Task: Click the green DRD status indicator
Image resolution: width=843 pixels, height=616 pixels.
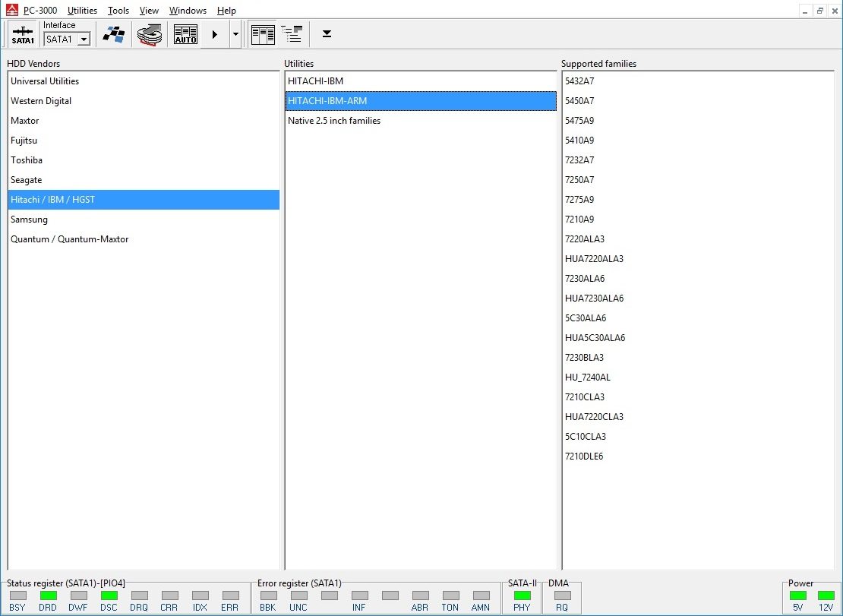Action: coord(48,595)
